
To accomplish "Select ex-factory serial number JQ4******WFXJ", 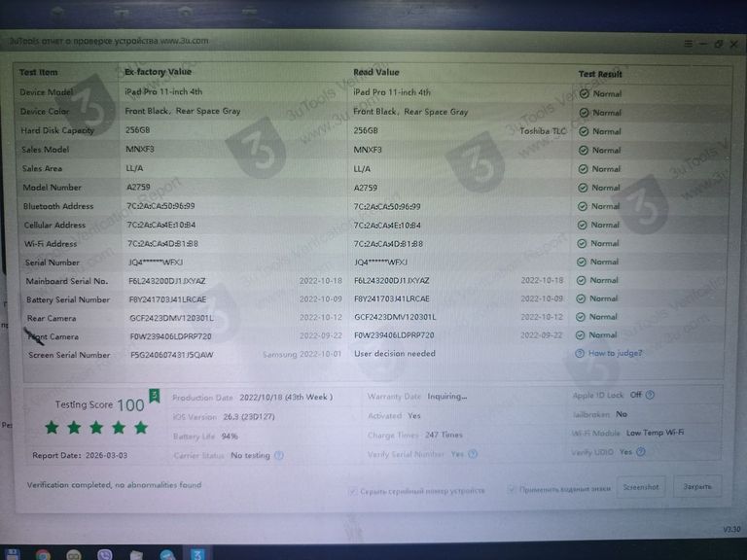I will point(156,262).
